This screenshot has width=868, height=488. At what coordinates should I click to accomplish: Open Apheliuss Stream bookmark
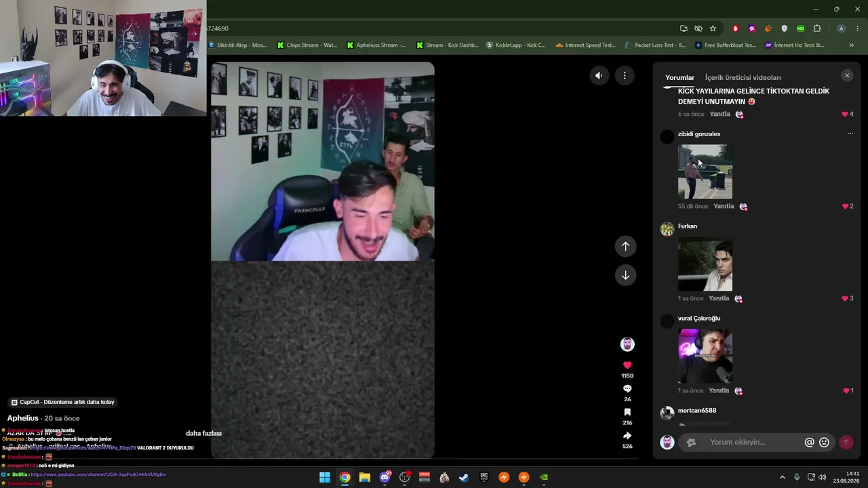click(376, 45)
